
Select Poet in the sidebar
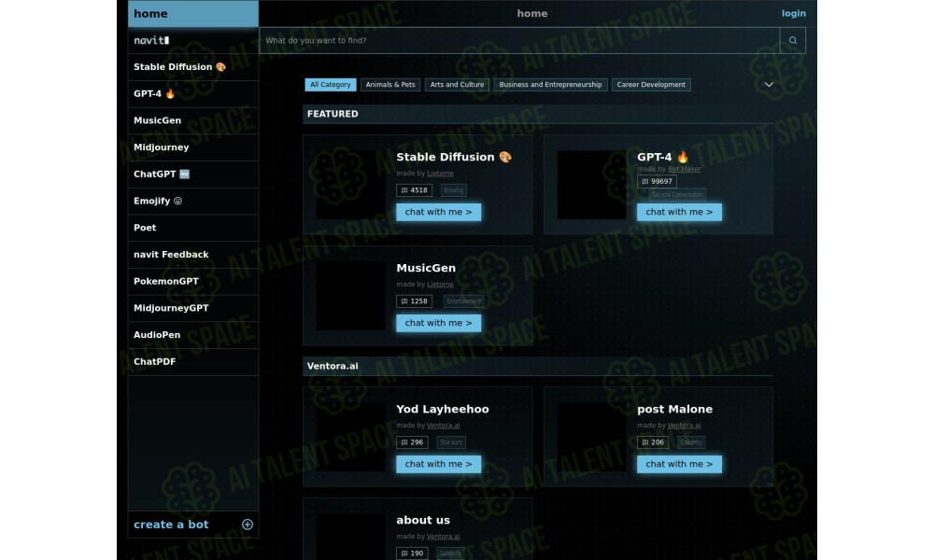(193, 228)
